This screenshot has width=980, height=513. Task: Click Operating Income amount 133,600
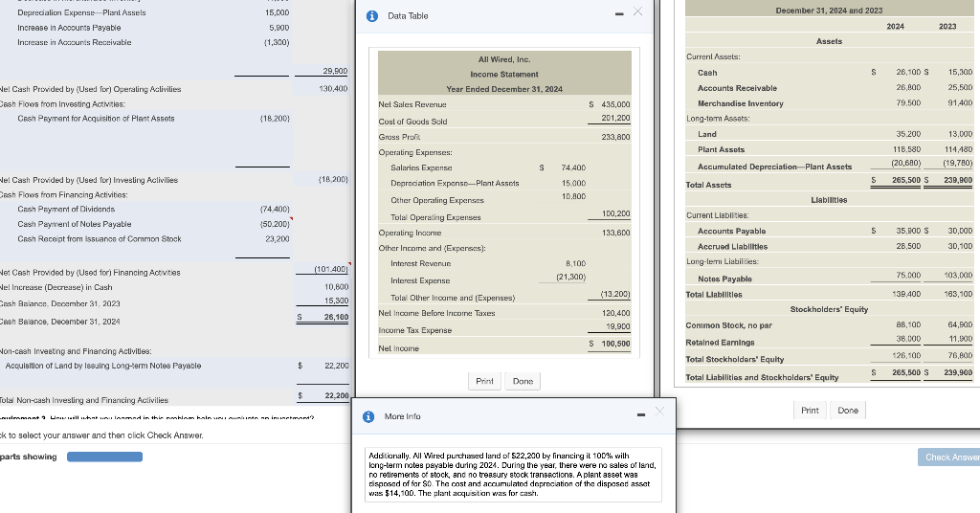click(615, 234)
